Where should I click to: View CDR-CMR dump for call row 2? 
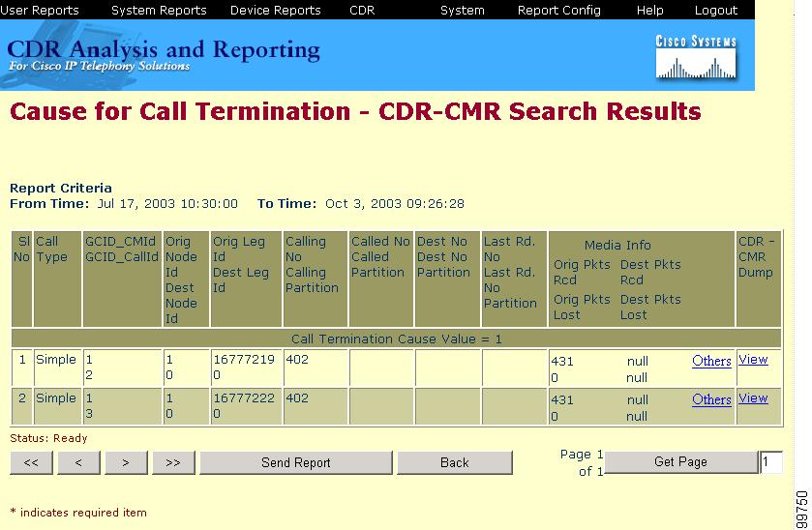(753, 398)
